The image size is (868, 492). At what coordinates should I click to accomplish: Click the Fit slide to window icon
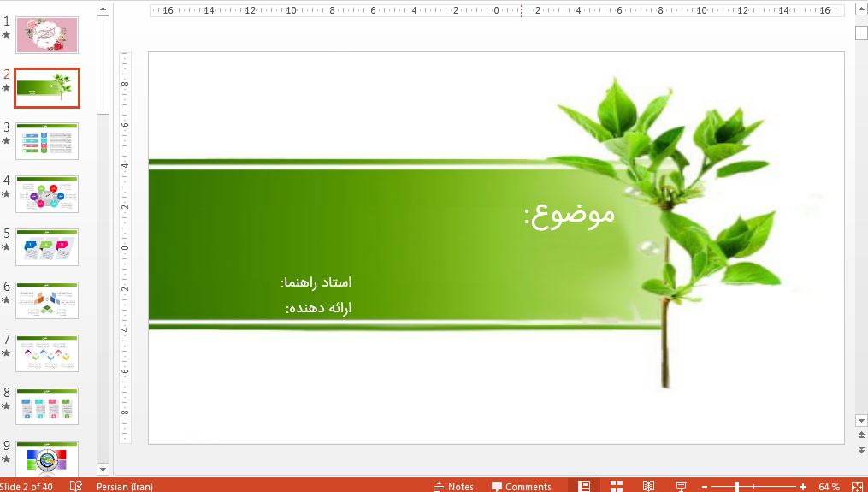coord(858,486)
